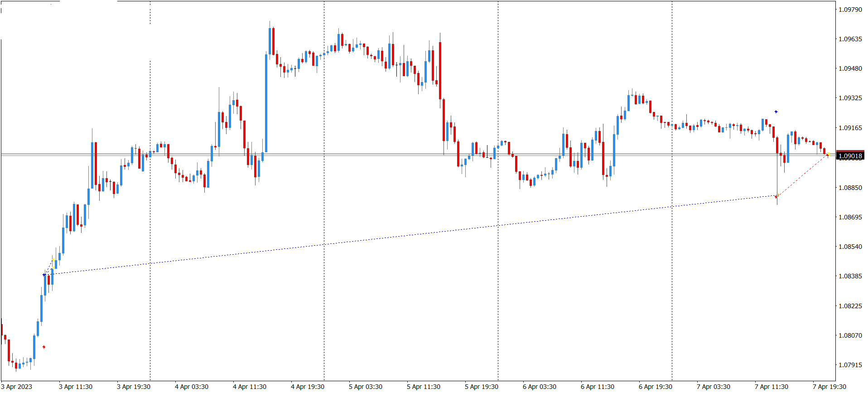The width and height of the screenshot is (868, 393).
Task: Click the 1.08070 price axis label
Action: (x=850, y=335)
